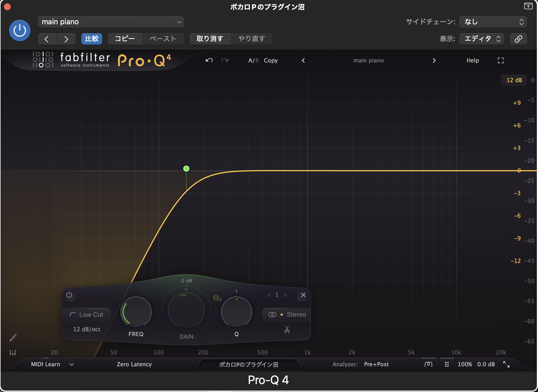The width and height of the screenshot is (538, 392).
Task: Go to next Logic setting with right arrow
Action: (x=66, y=39)
